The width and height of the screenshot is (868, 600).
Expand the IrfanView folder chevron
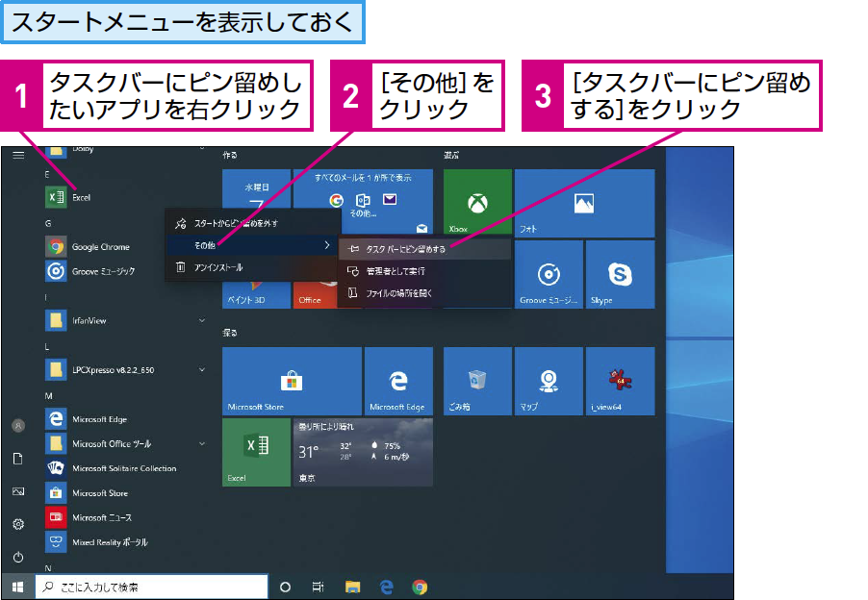202,320
